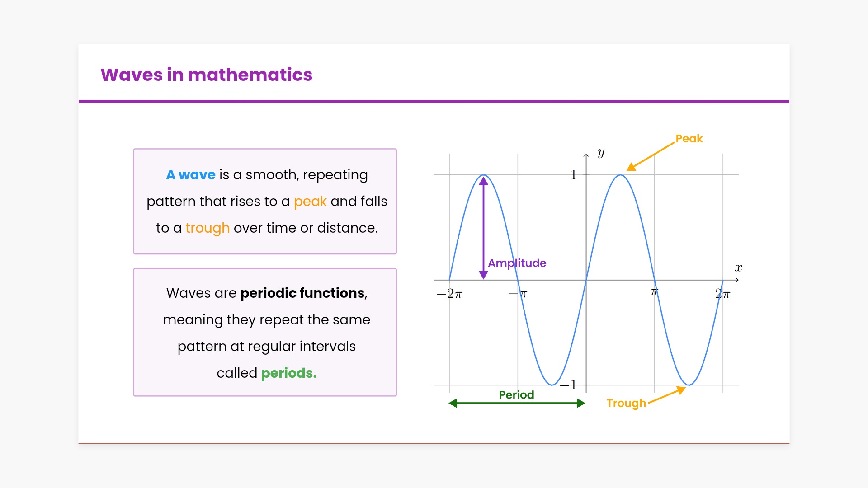The image size is (868, 488).
Task: Click the −1 label on the y-axis
Action: [x=569, y=385]
